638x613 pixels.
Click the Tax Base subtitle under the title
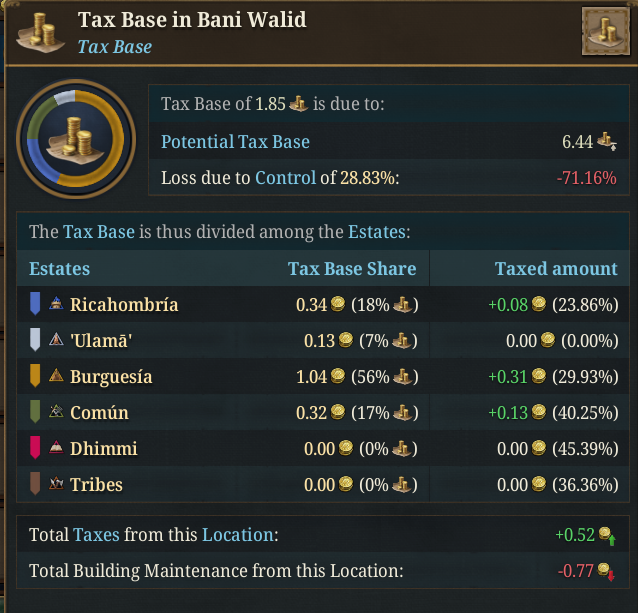click(x=115, y=47)
